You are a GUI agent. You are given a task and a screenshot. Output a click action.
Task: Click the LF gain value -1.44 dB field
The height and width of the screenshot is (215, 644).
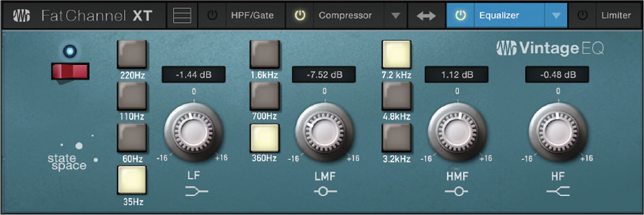194,75
